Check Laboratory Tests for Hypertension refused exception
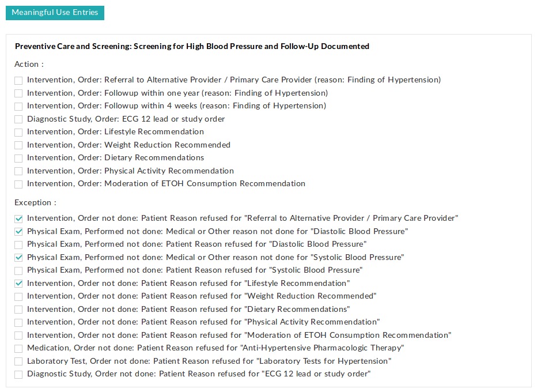 click(x=18, y=361)
